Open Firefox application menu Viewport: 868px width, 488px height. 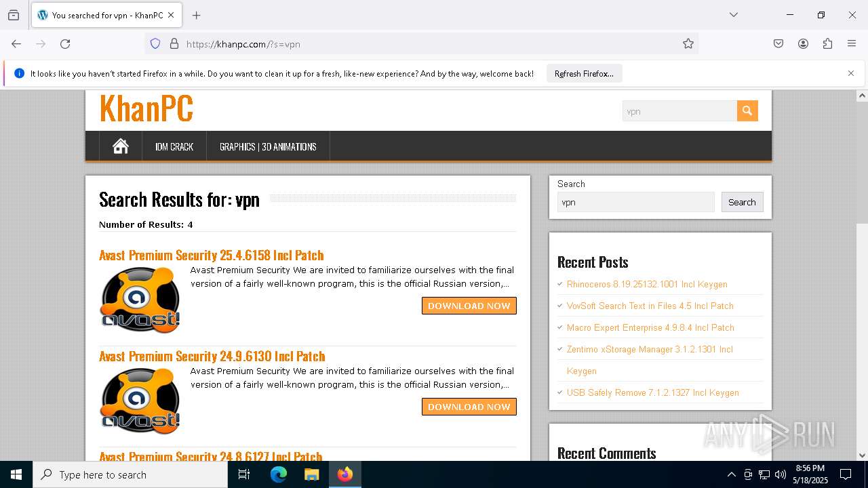pyautogui.click(x=852, y=44)
